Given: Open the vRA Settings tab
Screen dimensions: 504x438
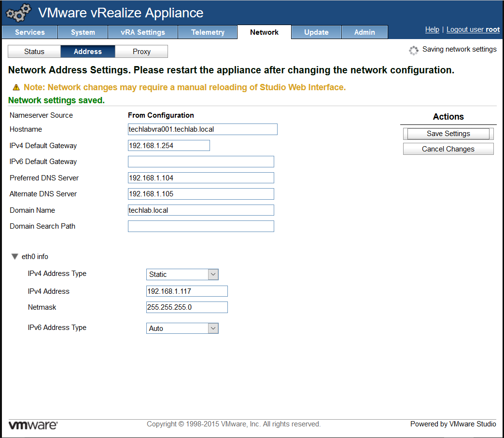Looking at the screenshot, I should 143,32.
